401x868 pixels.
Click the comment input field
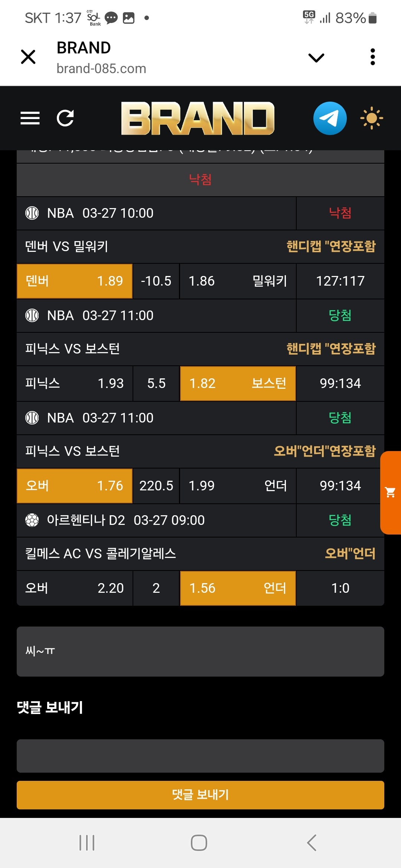tap(200, 756)
